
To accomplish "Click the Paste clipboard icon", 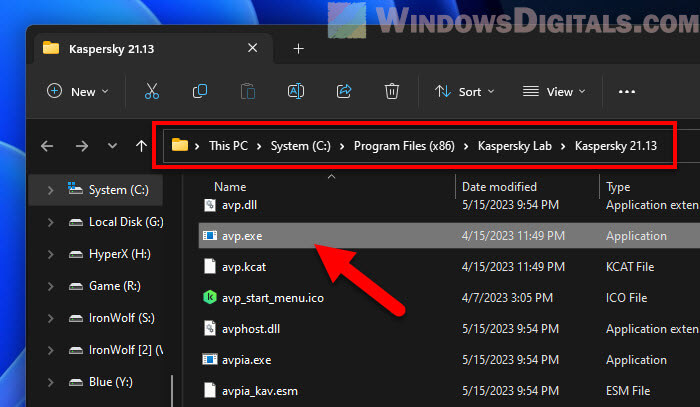I will 248,91.
